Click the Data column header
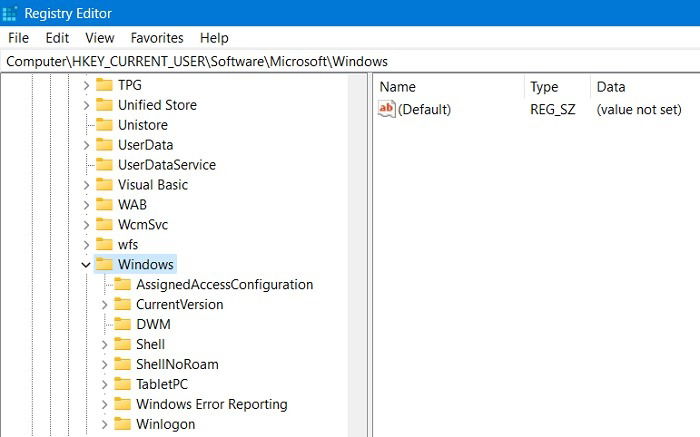The image size is (700, 437). tap(645, 87)
